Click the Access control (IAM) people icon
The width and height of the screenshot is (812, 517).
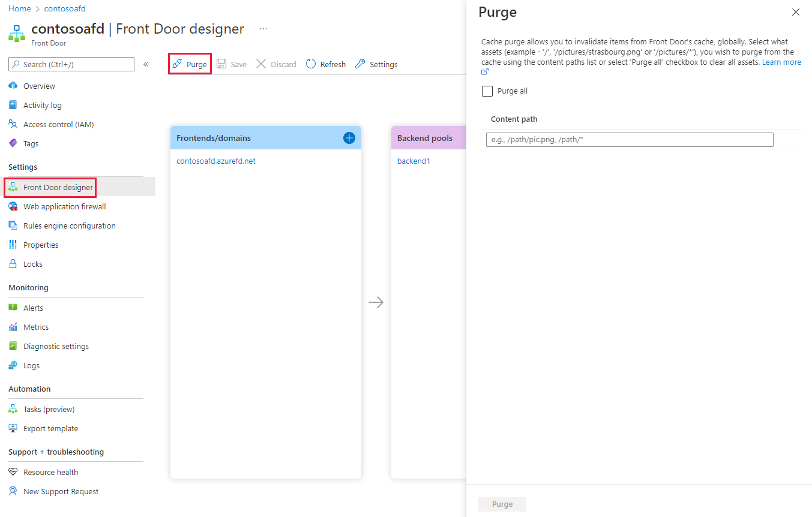point(13,124)
